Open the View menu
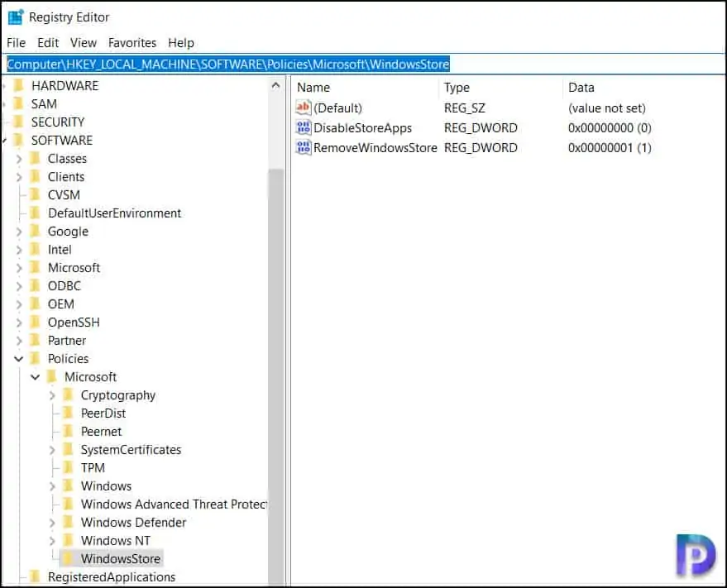 pyautogui.click(x=84, y=43)
